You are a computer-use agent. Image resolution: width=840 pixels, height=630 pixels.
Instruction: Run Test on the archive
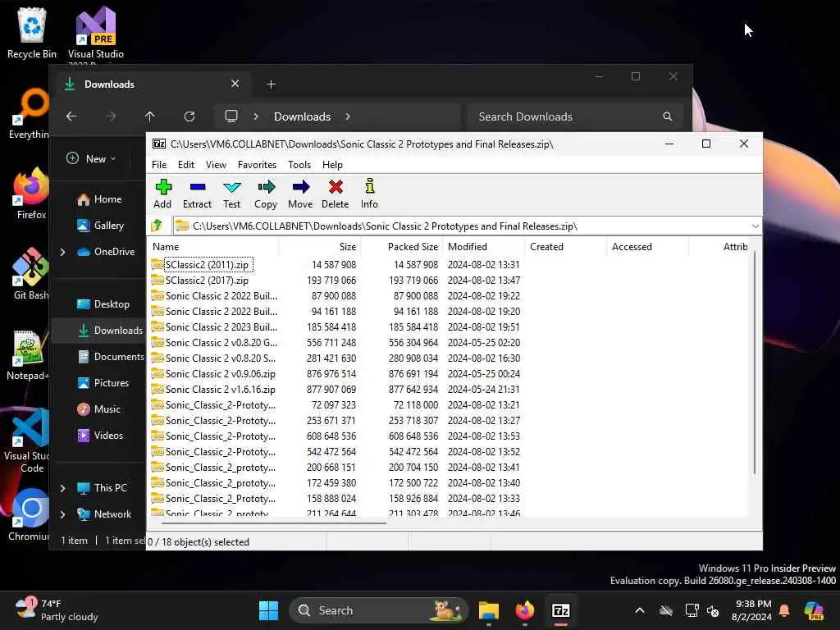[231, 194]
